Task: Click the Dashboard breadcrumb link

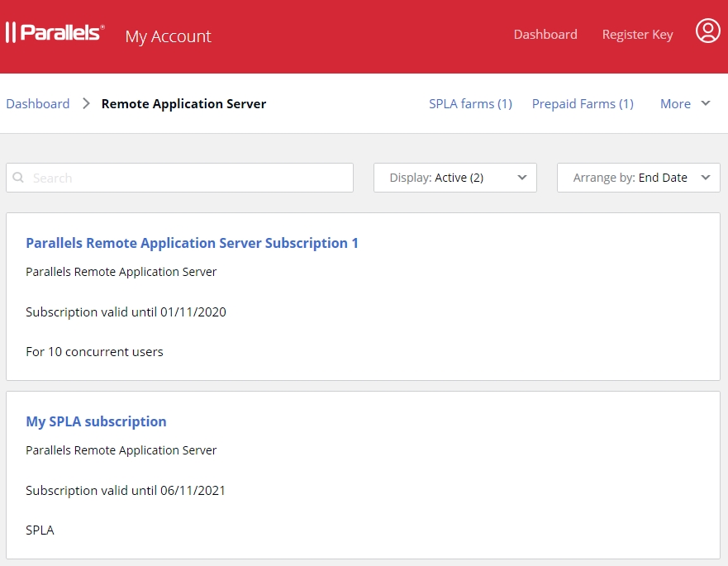Action: pos(38,104)
